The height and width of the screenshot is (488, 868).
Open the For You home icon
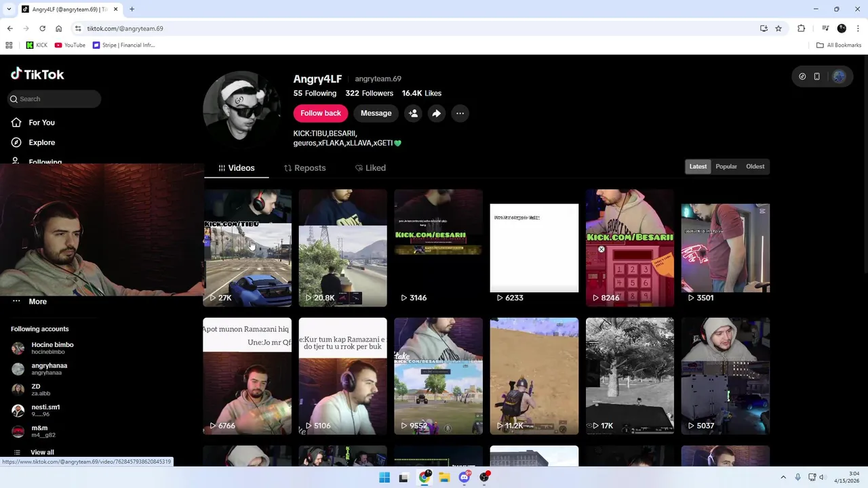tap(16, 122)
